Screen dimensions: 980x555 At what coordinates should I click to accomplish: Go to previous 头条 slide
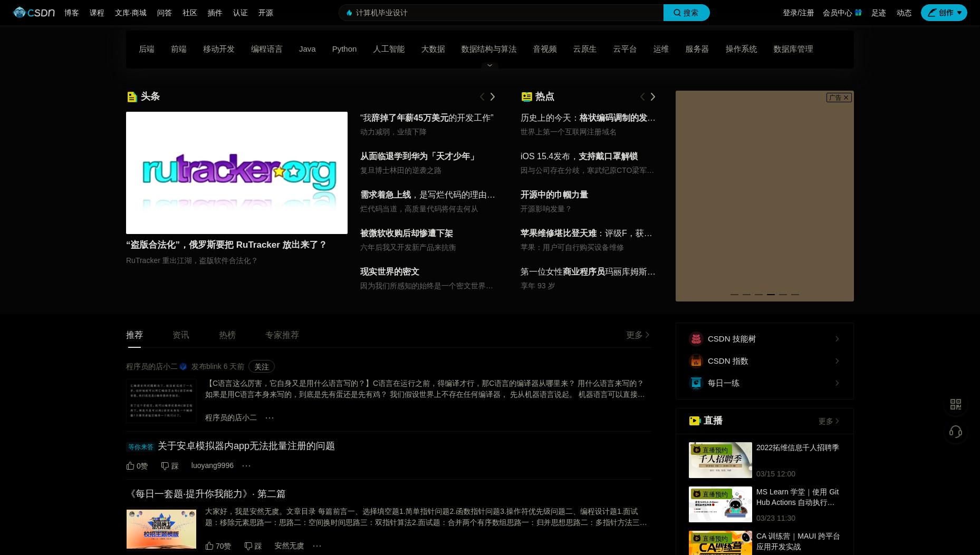pos(482,96)
